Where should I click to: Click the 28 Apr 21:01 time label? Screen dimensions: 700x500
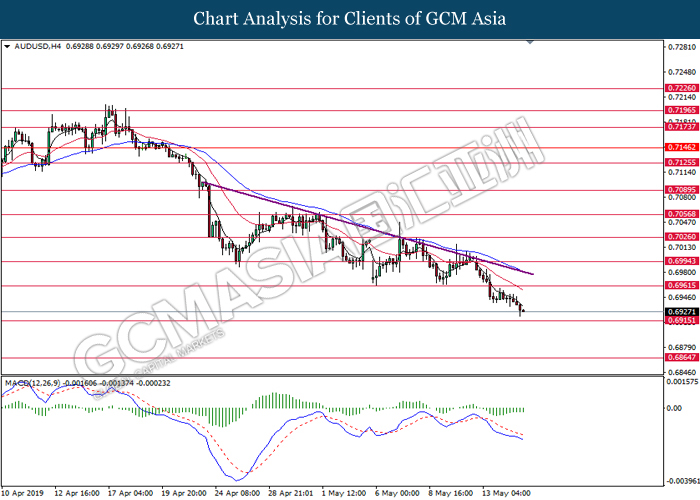pyautogui.click(x=291, y=493)
